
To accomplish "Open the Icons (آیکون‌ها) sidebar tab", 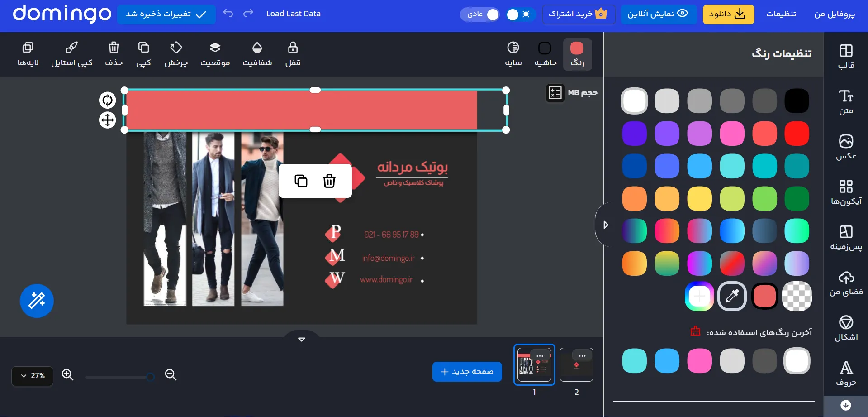I will 846,192.
